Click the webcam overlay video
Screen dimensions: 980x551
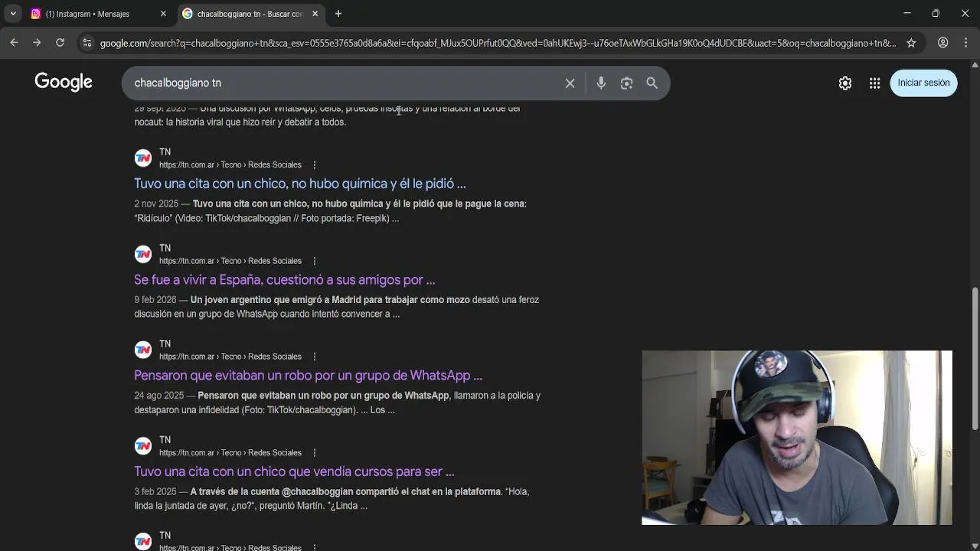coord(797,438)
